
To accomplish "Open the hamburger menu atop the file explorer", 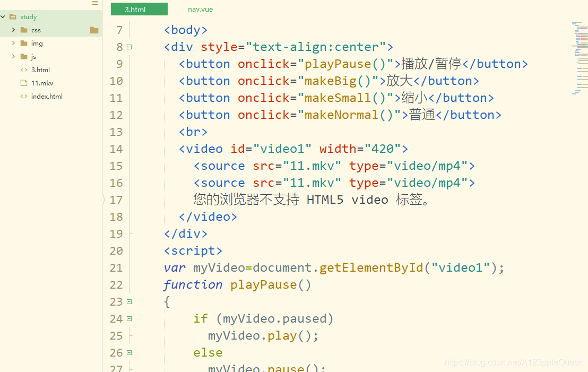I will pos(94,3).
